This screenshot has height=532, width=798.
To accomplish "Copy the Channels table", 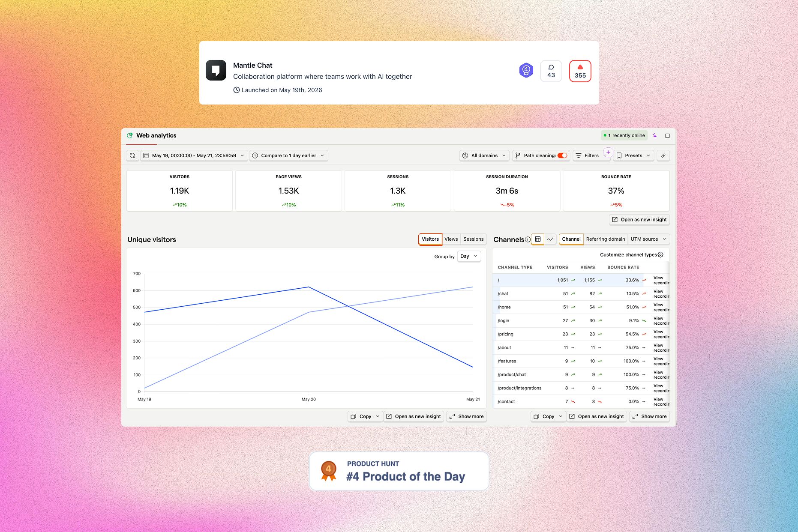I will [x=544, y=416].
